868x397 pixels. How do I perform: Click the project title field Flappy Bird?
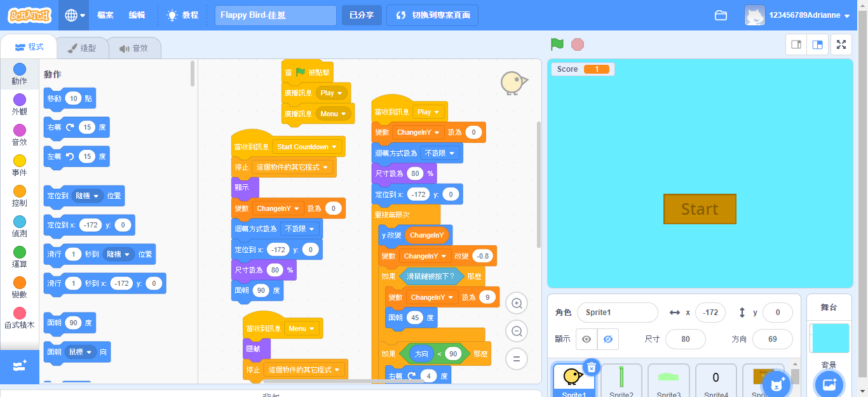pos(276,15)
